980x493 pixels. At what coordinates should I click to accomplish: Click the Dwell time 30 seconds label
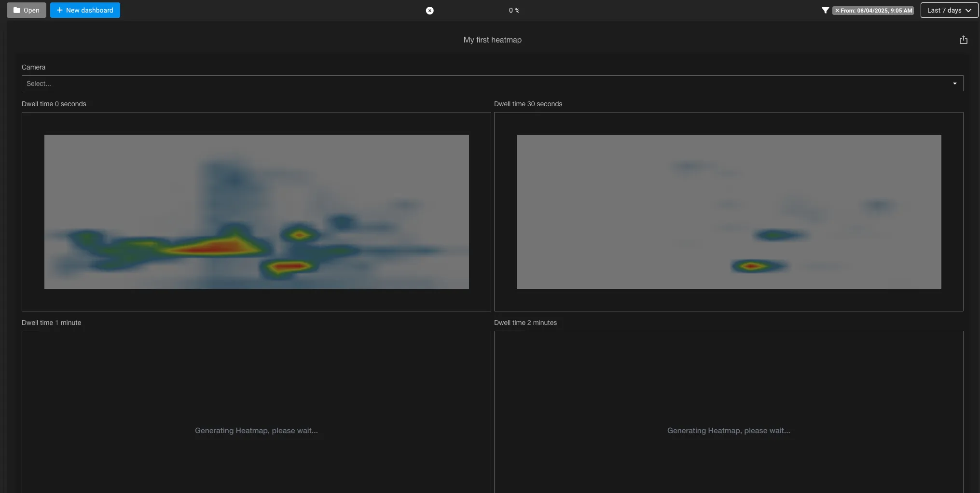(528, 104)
